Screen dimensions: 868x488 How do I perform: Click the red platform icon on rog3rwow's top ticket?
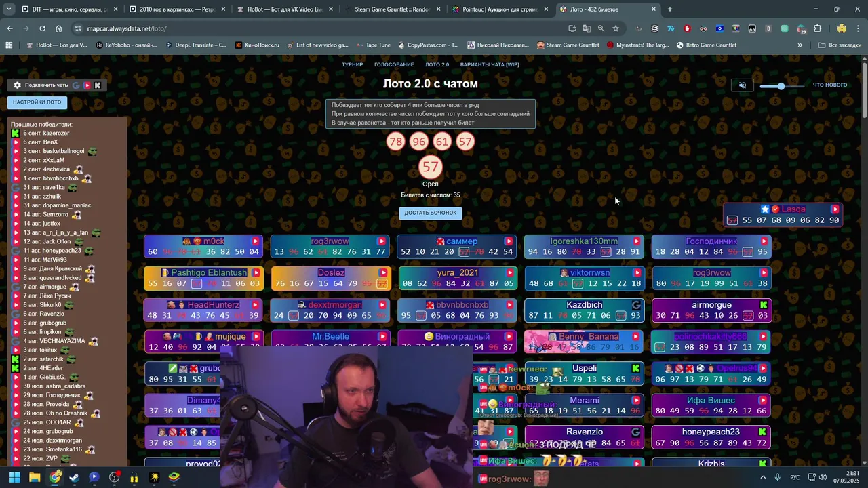pyautogui.click(x=382, y=241)
